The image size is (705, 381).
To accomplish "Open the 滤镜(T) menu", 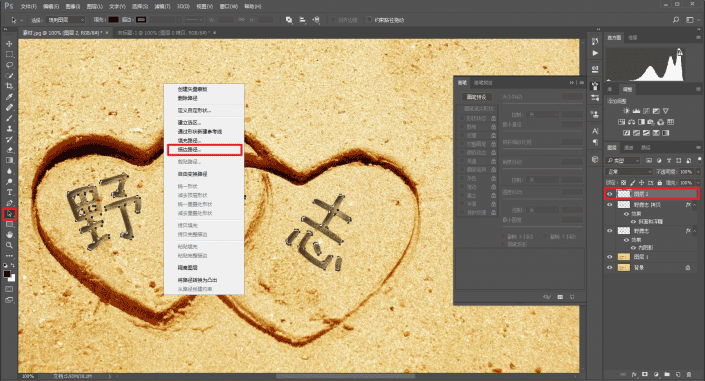I will pyautogui.click(x=162, y=6).
